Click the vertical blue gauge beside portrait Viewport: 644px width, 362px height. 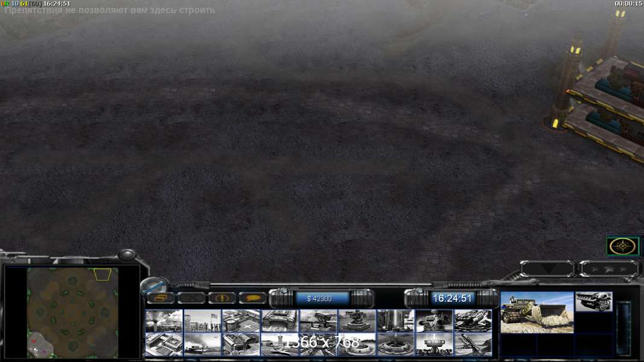tap(623, 328)
